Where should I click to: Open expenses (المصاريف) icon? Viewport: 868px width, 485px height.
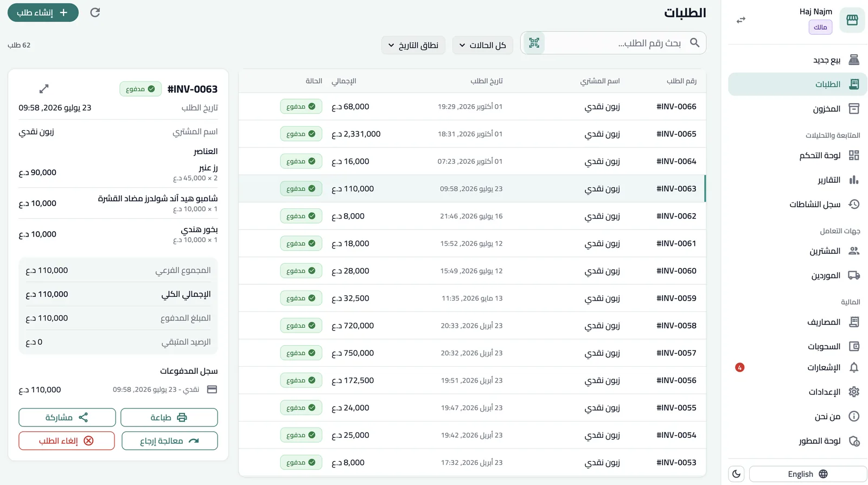854,322
